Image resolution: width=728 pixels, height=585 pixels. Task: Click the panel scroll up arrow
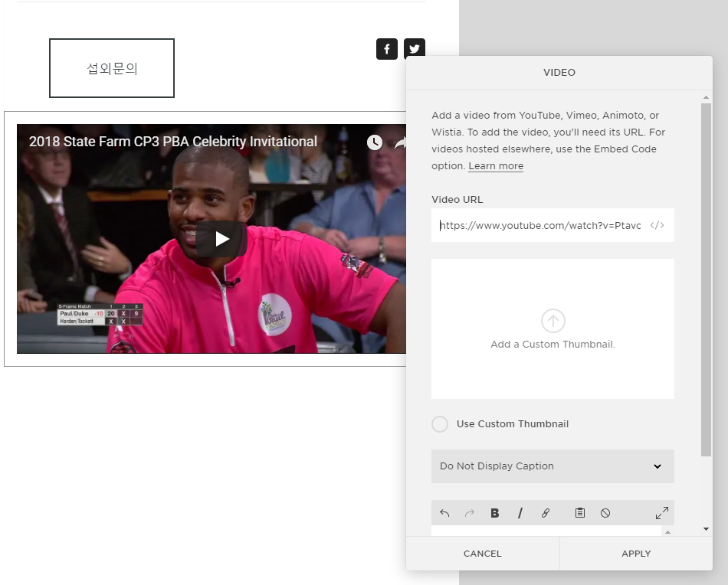tap(707, 97)
